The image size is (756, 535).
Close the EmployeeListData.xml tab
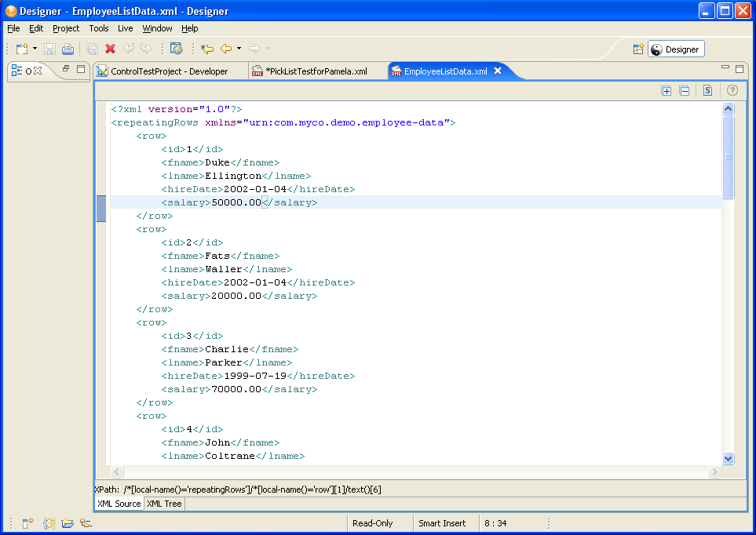click(497, 71)
